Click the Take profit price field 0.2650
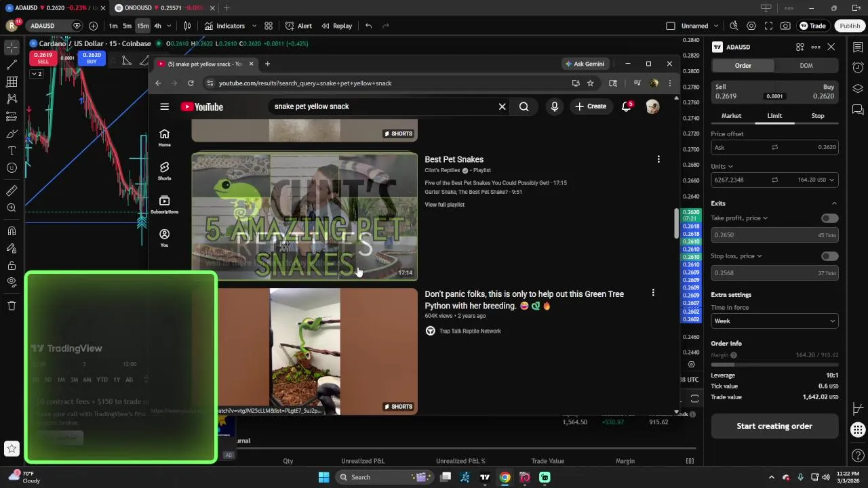 774,235
